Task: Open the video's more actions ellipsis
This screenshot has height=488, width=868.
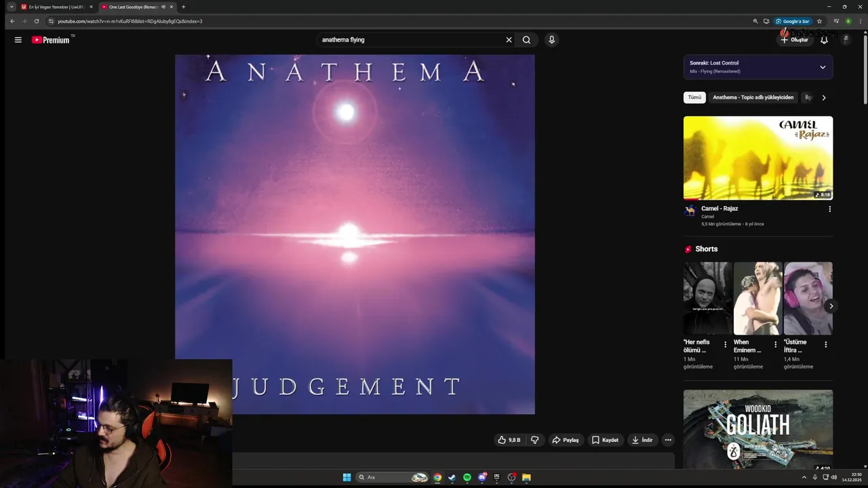Action: click(668, 440)
